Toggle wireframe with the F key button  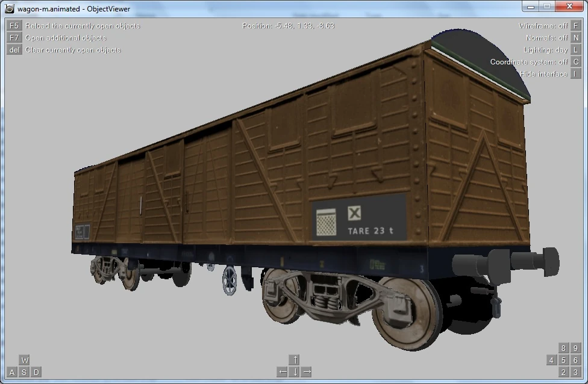[x=575, y=25]
